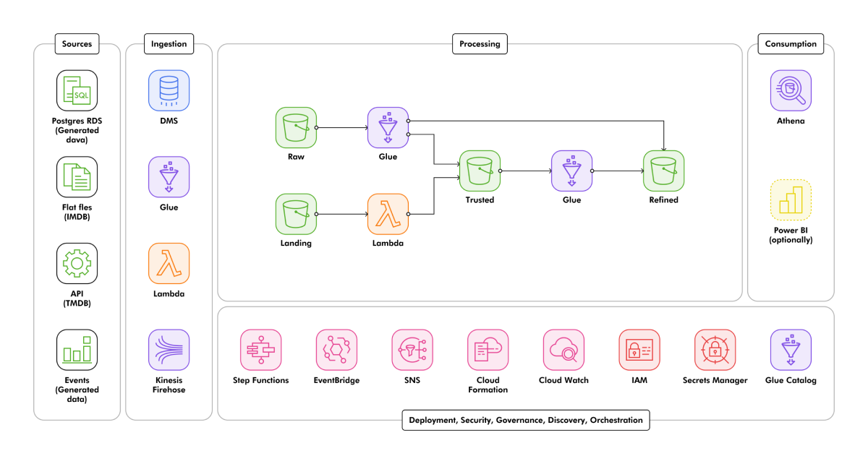Click the Glue icon next to Raw

click(388, 127)
